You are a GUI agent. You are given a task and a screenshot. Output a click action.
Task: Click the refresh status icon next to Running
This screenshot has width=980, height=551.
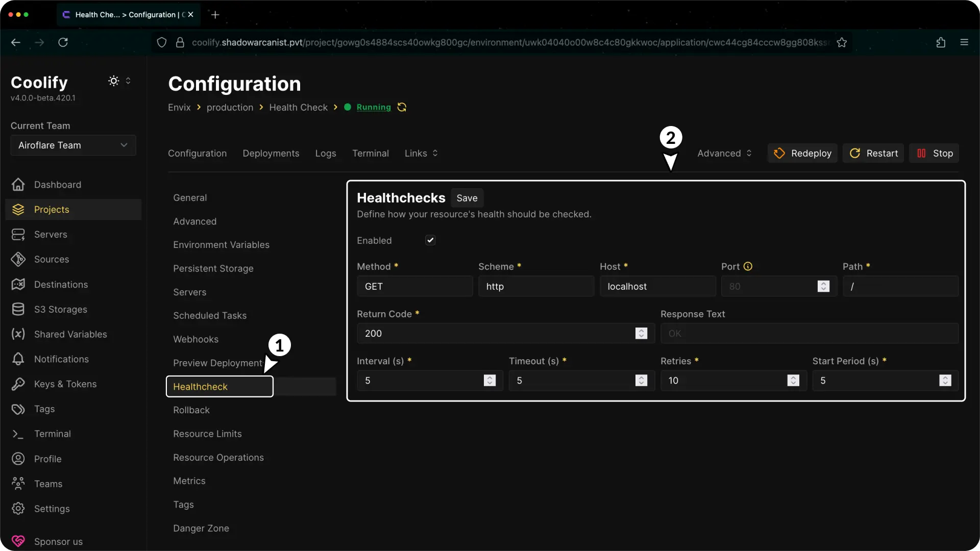tap(402, 107)
